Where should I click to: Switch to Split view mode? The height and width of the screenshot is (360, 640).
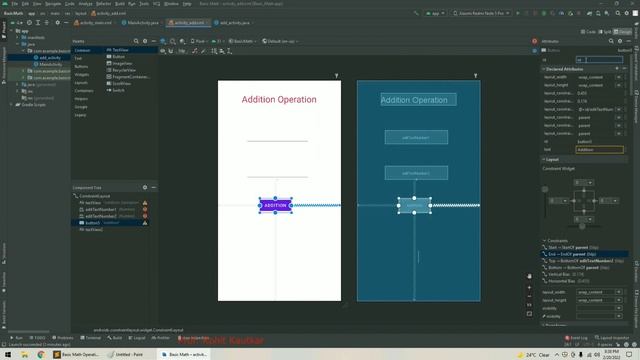pyautogui.click(x=605, y=31)
